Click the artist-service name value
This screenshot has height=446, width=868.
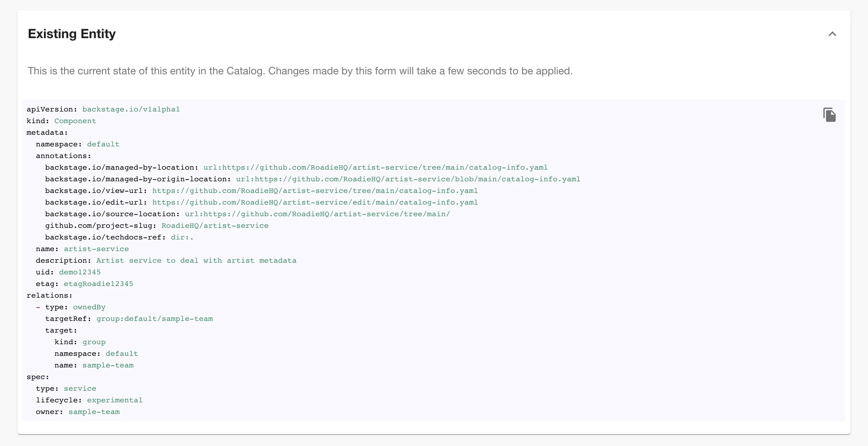(x=96, y=249)
